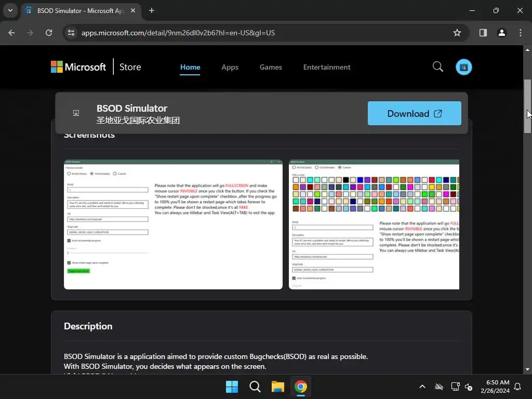Open the first screenshot thumbnail
The image size is (532, 399).
click(173, 224)
